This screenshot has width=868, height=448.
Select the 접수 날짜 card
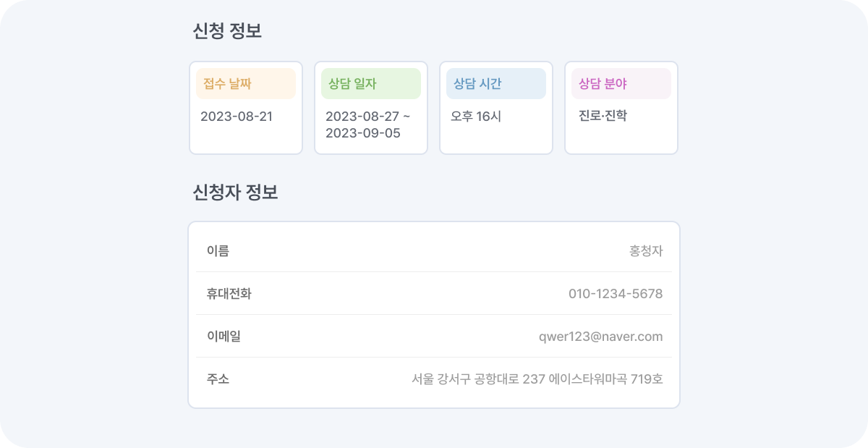(x=246, y=107)
